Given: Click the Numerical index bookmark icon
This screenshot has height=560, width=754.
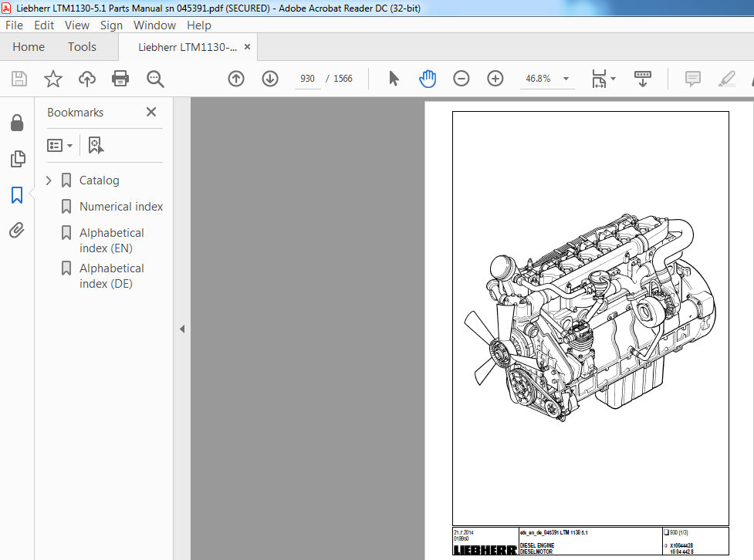Looking at the screenshot, I should coord(66,206).
